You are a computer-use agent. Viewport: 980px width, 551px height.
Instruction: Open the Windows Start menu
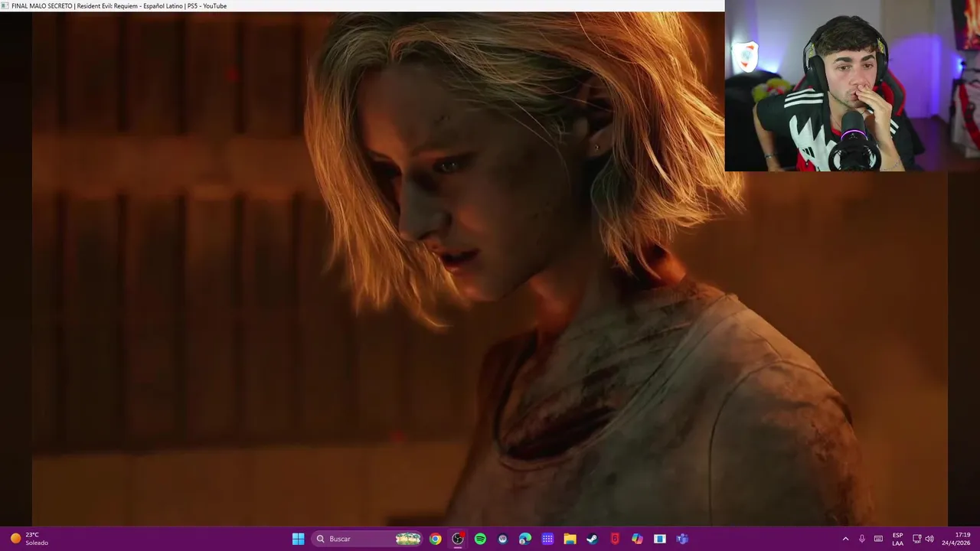pos(298,539)
